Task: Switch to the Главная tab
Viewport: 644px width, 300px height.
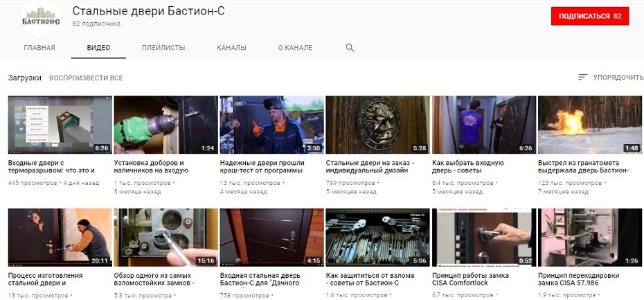Action: pyautogui.click(x=39, y=48)
